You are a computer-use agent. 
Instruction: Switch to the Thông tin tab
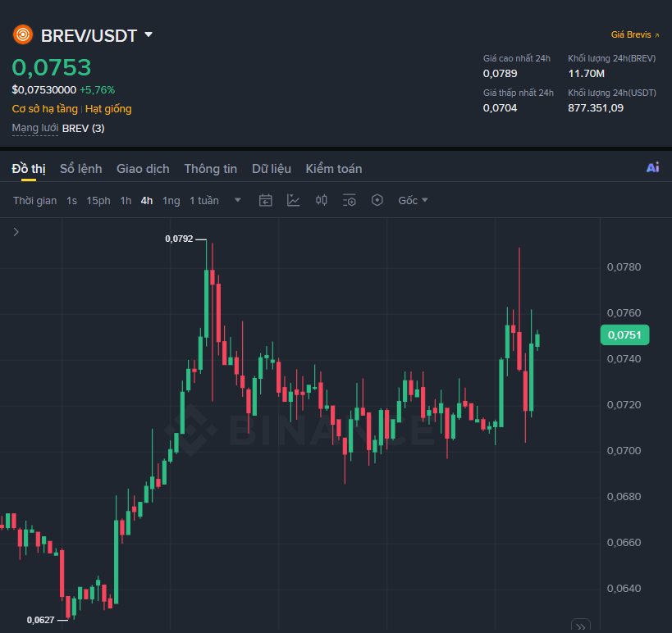pos(210,169)
